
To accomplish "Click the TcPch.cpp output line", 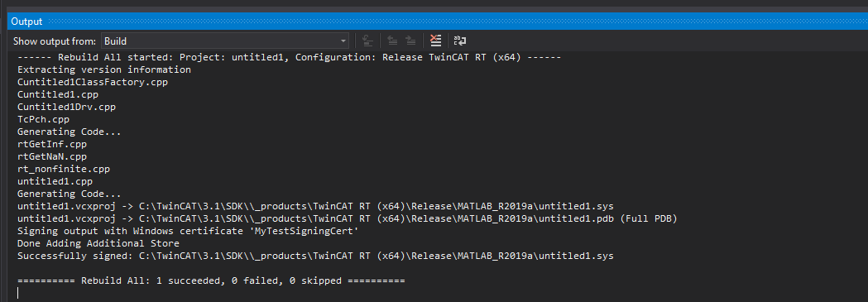I will 43,119.
